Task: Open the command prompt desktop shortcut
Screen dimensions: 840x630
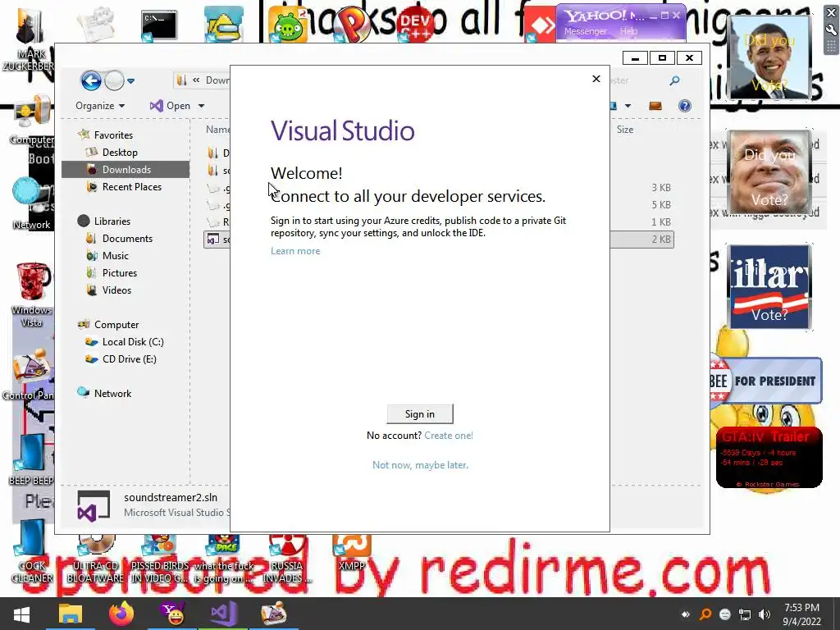Action: coord(158,25)
